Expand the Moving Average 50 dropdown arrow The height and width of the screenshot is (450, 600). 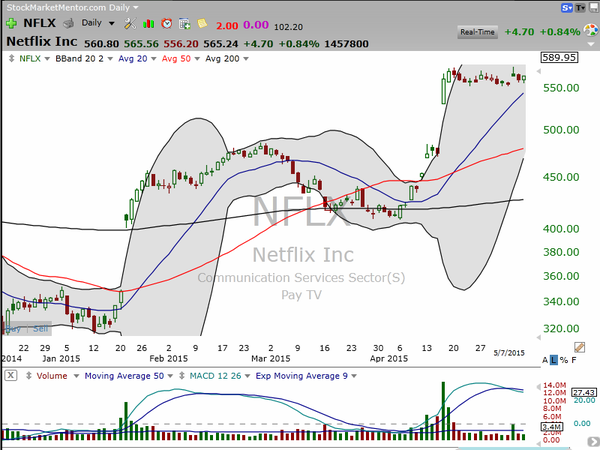pyautogui.click(x=170, y=376)
